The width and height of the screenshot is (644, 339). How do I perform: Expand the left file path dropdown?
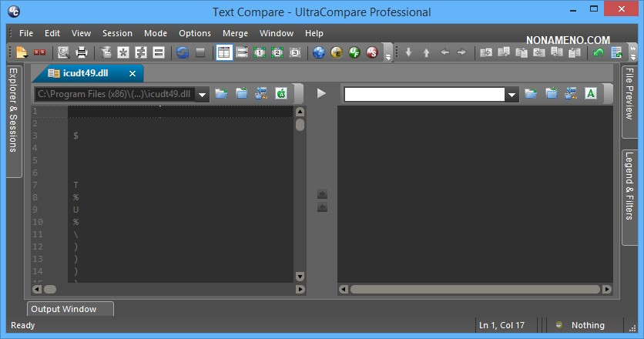[x=202, y=94]
